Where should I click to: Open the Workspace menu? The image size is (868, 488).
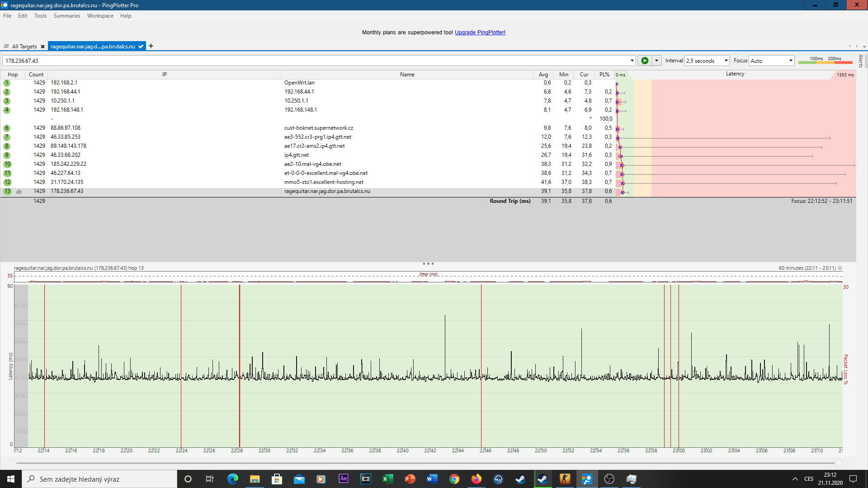[x=100, y=16]
